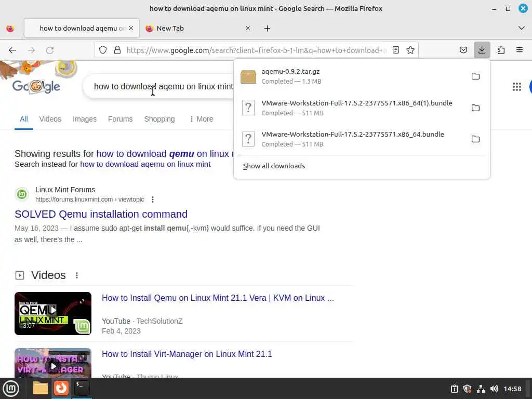
Task: Open VMware-Workstation x86_64.bundle download entry
Action: coord(351,139)
